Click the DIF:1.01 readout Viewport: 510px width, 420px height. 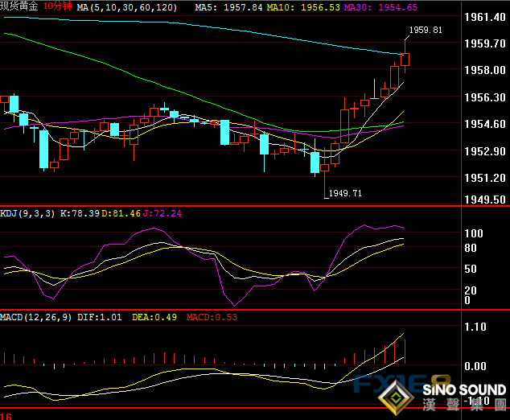(100, 317)
